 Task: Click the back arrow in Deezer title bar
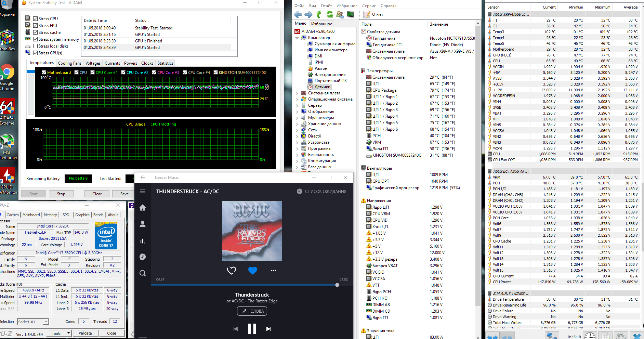pos(143,178)
